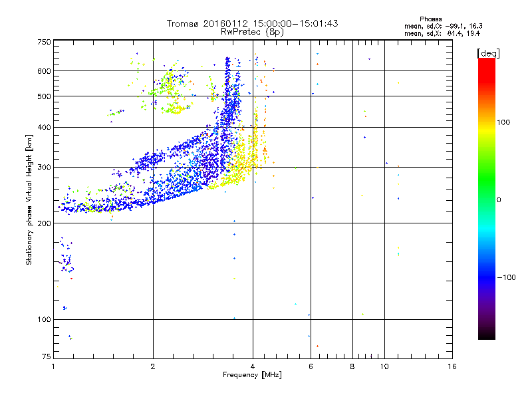This screenshot has height=399, width=532.
Task: Click the y-axis tick label '100'
Action: coord(44,319)
